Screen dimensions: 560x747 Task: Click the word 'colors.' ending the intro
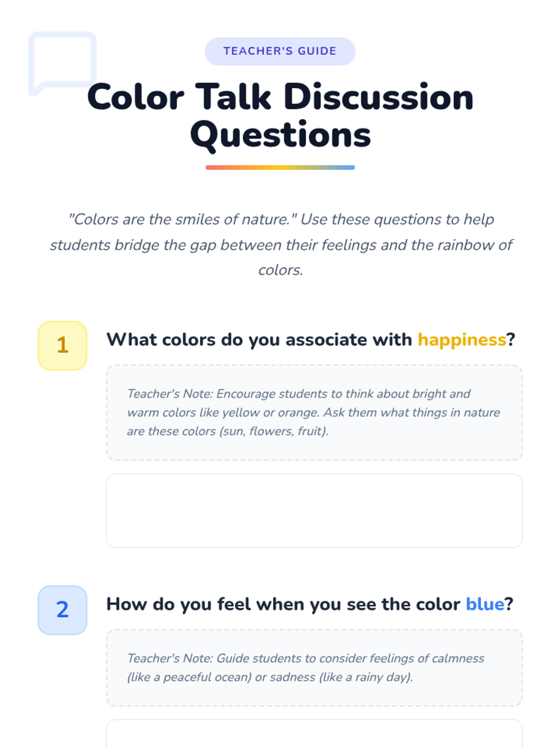280,270
